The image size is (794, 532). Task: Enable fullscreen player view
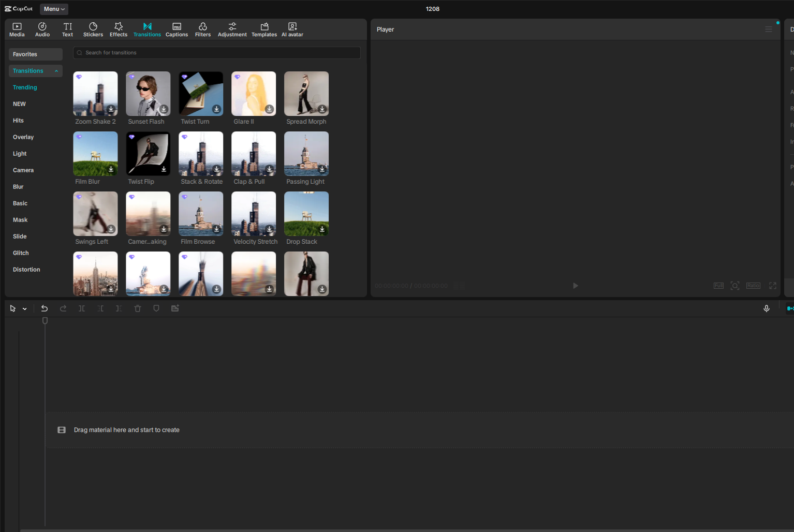click(772, 285)
